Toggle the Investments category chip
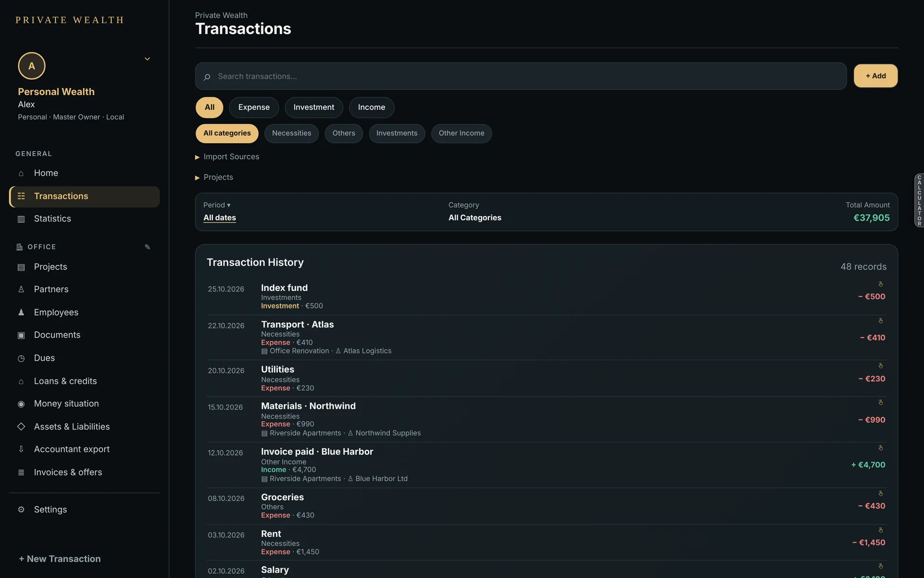Viewport: 924px width, 578px height. [397, 133]
